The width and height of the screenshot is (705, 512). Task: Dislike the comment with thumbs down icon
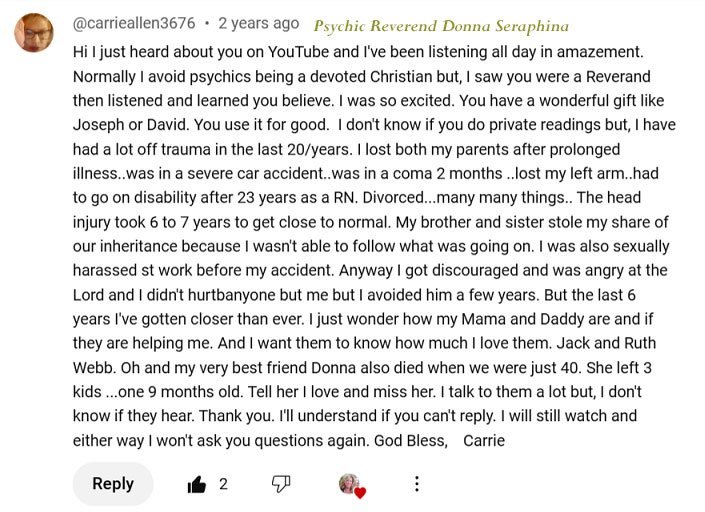[x=281, y=484]
